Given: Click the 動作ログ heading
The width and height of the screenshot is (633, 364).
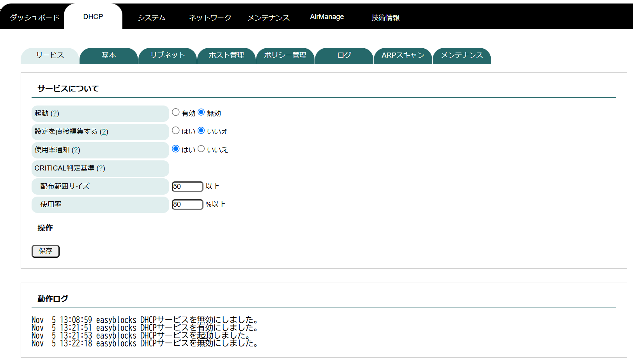Looking at the screenshot, I should [x=53, y=299].
